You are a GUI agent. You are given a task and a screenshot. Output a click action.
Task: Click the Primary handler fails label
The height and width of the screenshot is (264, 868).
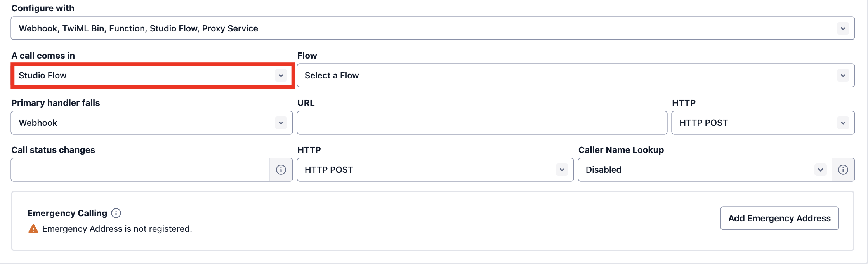[56, 103]
